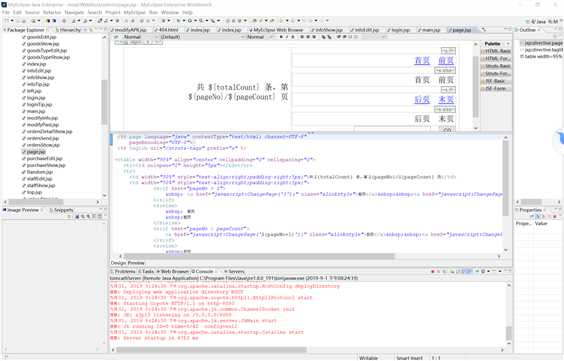Click the 末页 hyperlink in design view

click(446, 99)
